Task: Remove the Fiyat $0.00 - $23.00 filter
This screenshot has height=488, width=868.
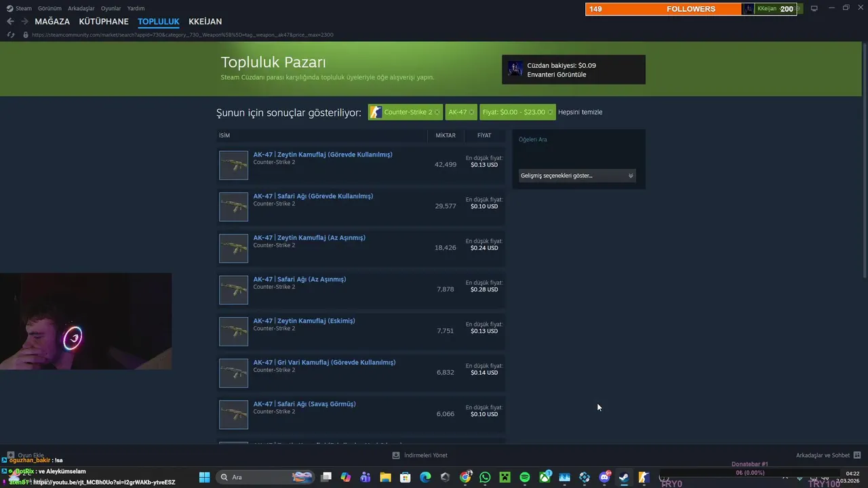Action: pos(550,112)
